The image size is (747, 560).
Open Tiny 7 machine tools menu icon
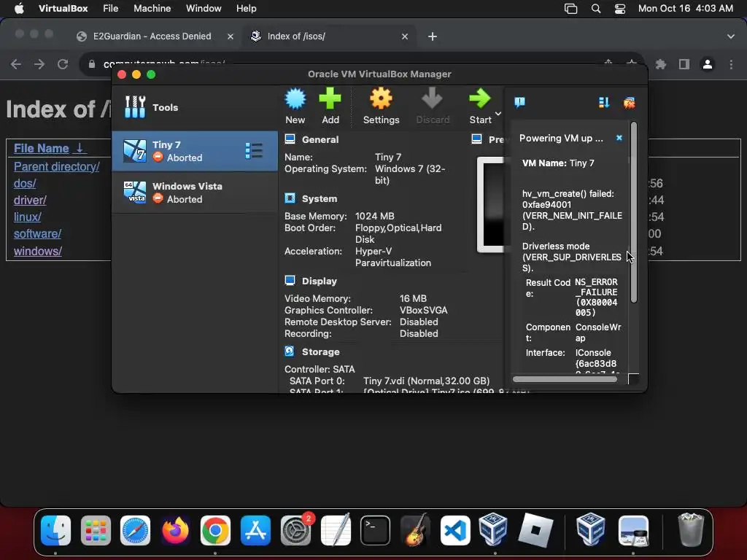(x=254, y=151)
